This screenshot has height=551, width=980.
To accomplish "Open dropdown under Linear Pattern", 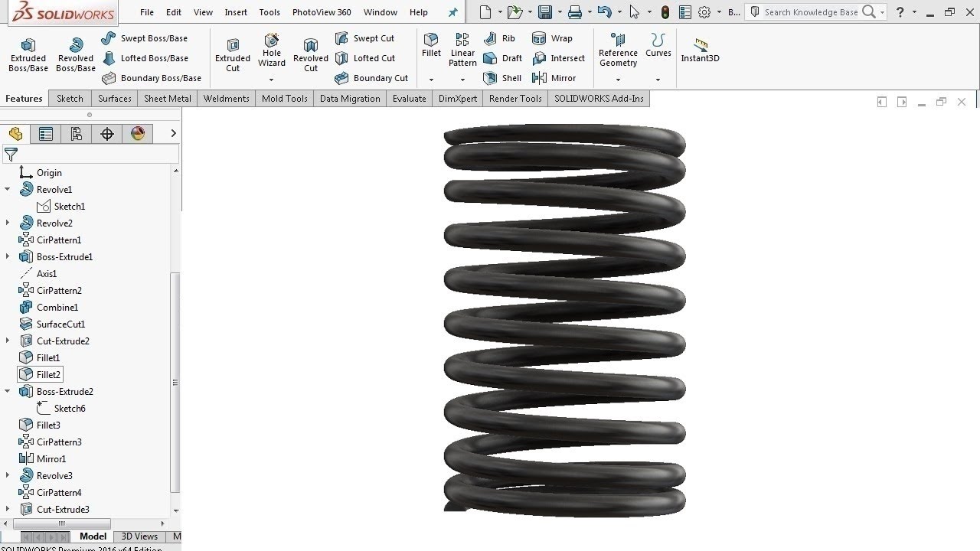I will (462, 80).
